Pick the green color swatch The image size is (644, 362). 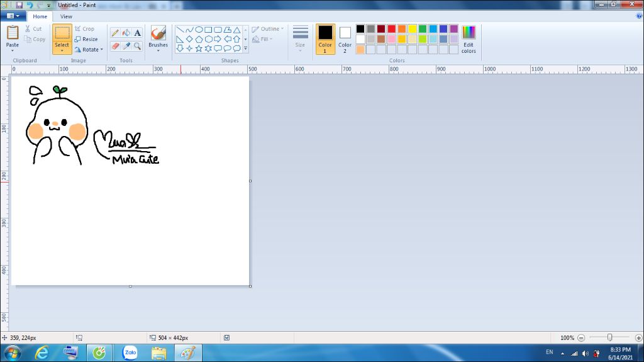click(x=423, y=29)
